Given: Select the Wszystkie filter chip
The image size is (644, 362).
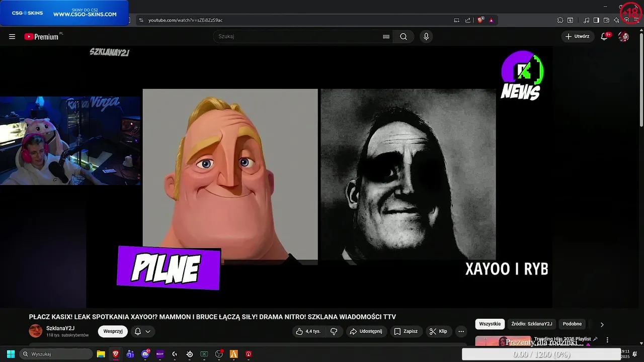Looking at the screenshot, I should [x=490, y=324].
